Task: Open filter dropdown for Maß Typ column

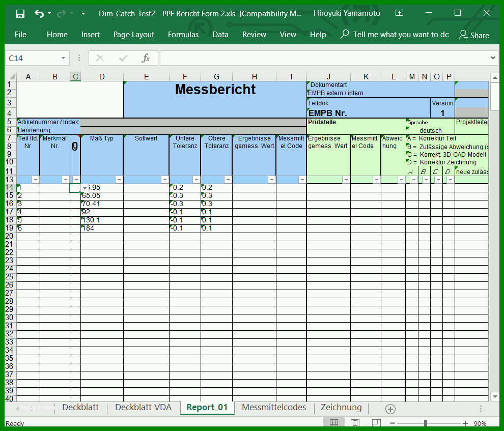Action: tap(119, 180)
